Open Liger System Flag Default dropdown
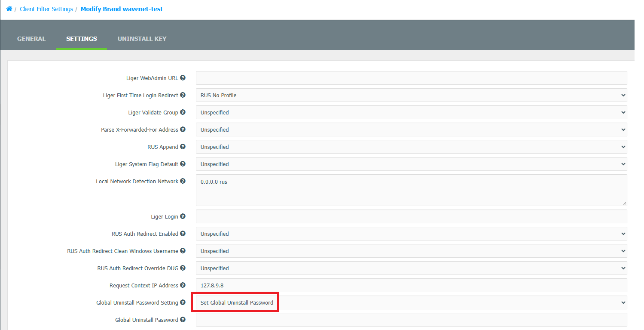 click(x=411, y=164)
